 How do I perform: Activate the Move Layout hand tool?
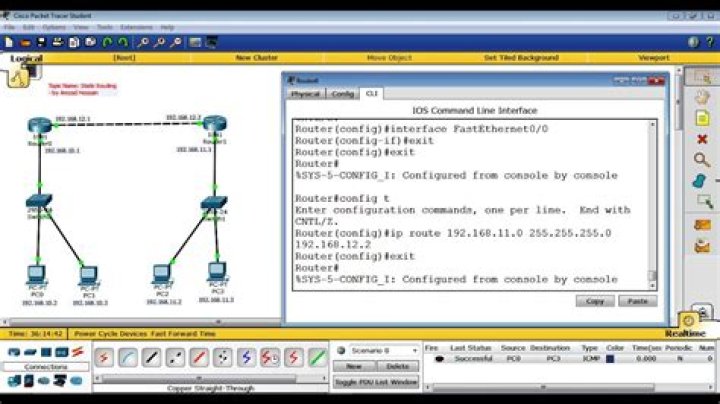[702, 97]
